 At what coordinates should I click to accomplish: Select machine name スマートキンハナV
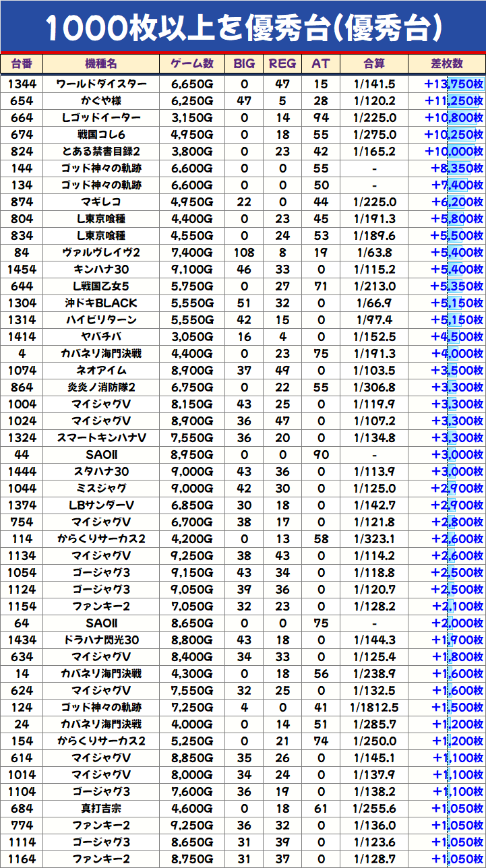101,438
